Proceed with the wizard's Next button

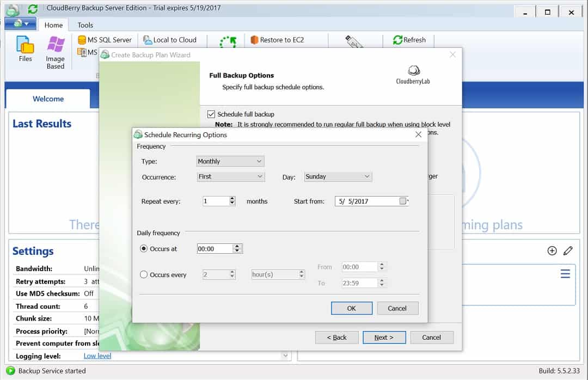pyautogui.click(x=384, y=337)
